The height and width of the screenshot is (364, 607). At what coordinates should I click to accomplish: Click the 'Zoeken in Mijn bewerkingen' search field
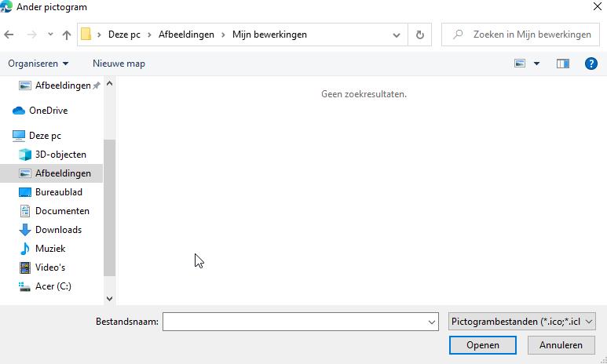pyautogui.click(x=521, y=35)
